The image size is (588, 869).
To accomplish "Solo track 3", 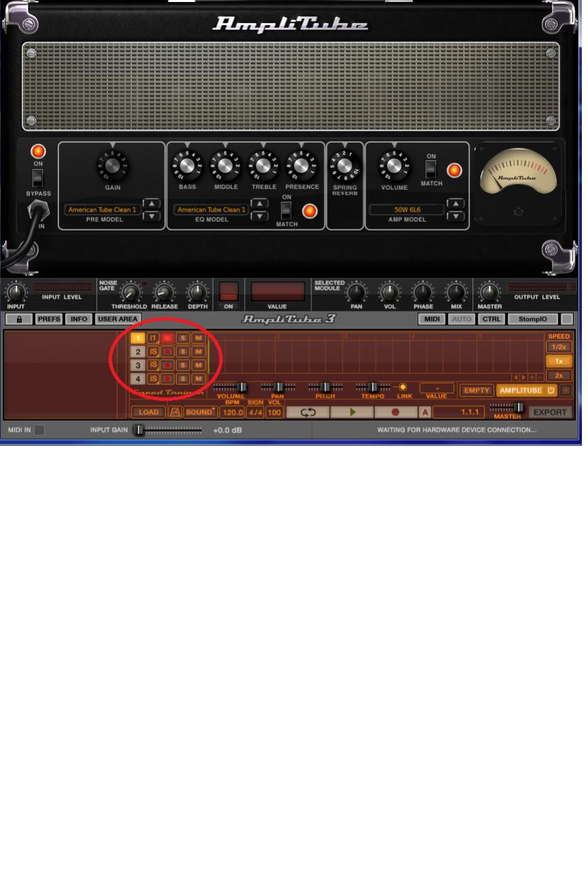I will 183,365.
